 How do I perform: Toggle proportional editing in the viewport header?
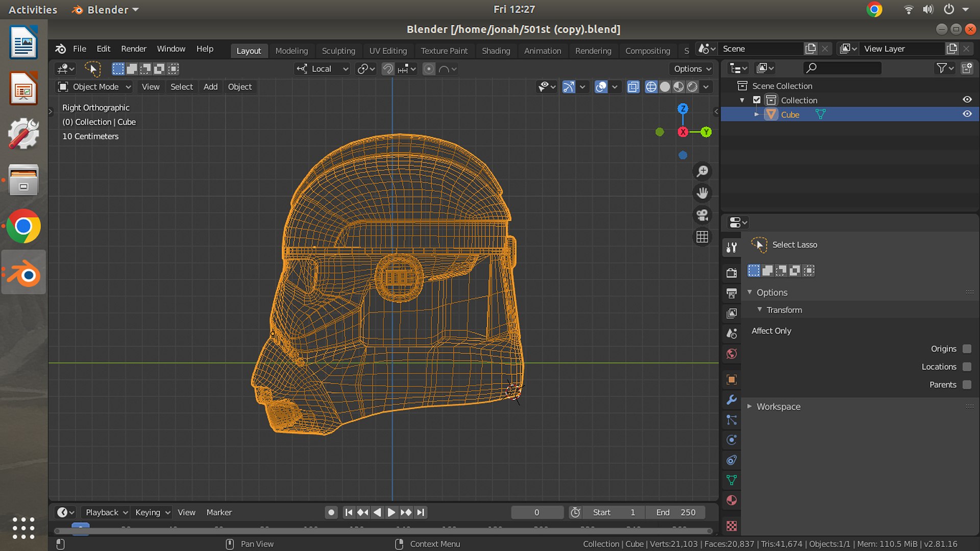point(429,68)
